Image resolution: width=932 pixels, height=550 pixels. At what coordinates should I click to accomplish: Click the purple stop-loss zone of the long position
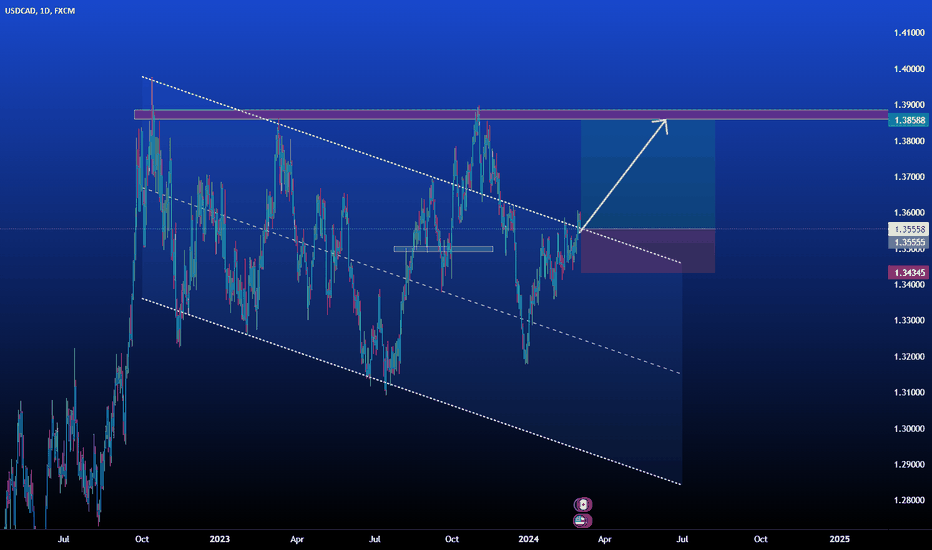click(648, 251)
